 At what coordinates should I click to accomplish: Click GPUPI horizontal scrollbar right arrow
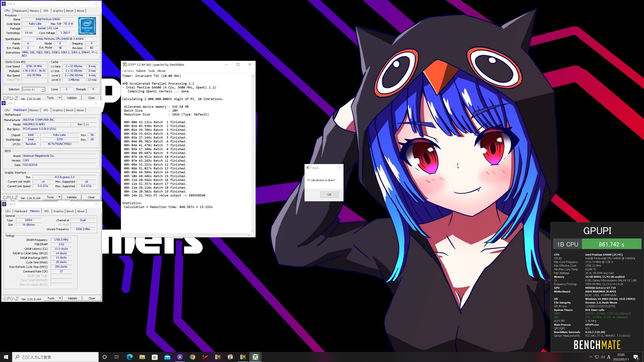(x=249, y=235)
